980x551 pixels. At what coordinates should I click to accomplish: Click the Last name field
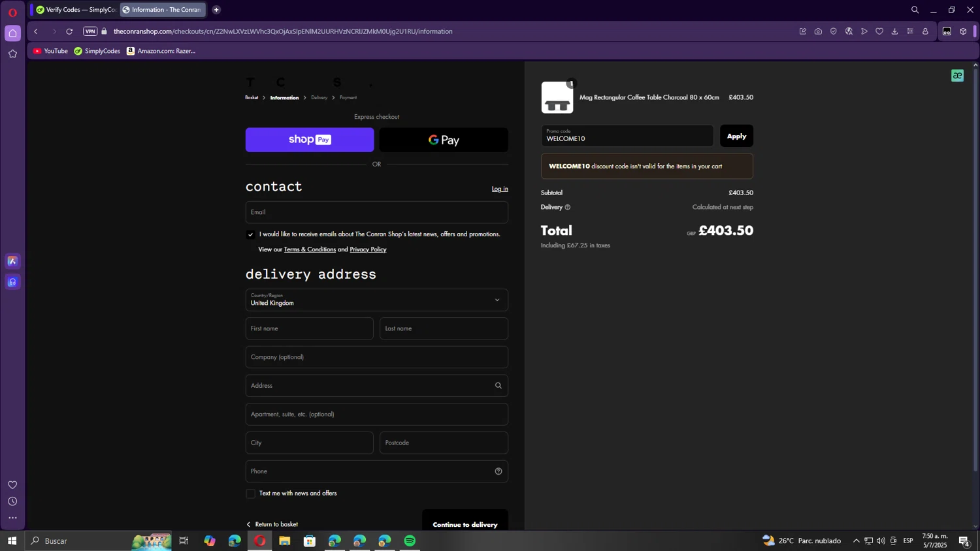(x=444, y=329)
